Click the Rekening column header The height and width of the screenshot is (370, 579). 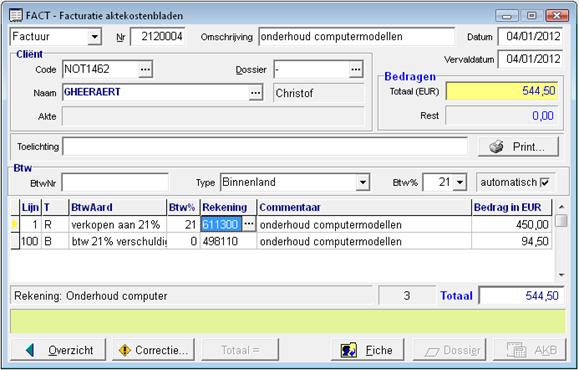tap(228, 207)
